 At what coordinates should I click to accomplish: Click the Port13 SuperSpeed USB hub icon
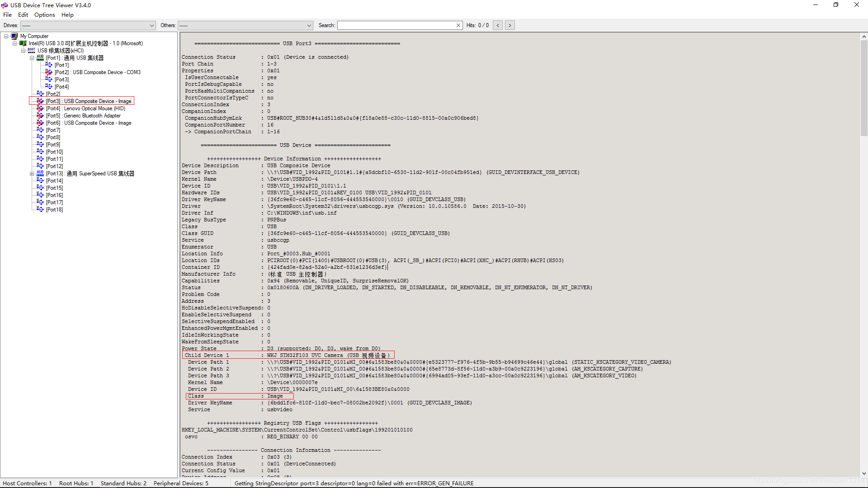tap(40, 174)
